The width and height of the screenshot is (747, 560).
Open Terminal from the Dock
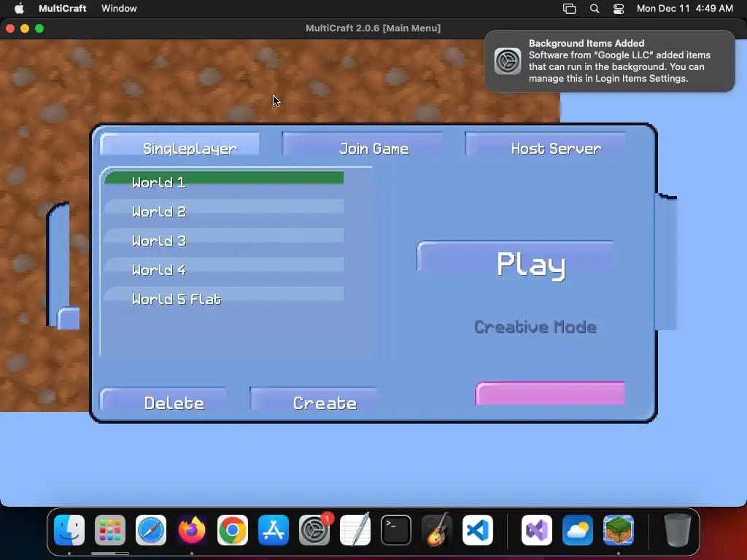(x=396, y=530)
